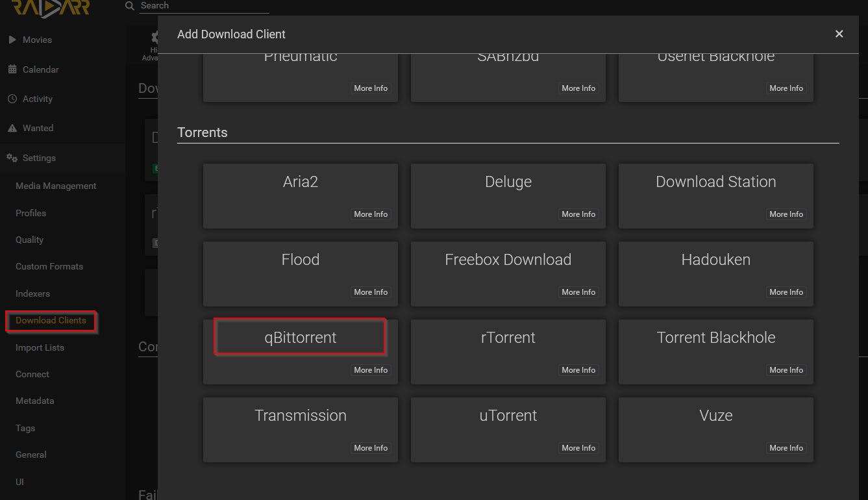Click the Radarr logo
Viewport: 868px width, 500px height.
[x=51, y=7]
